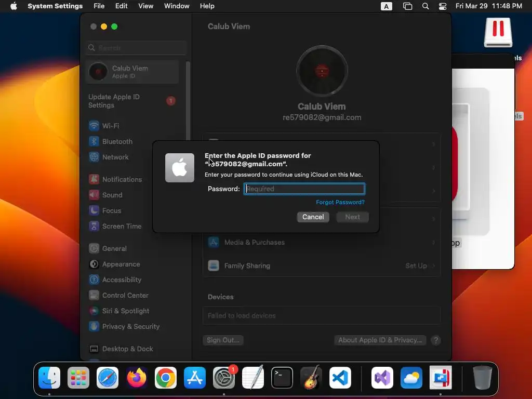Image resolution: width=532 pixels, height=399 pixels.
Task: Select the Desktop & Dock icon
Action: 94,349
